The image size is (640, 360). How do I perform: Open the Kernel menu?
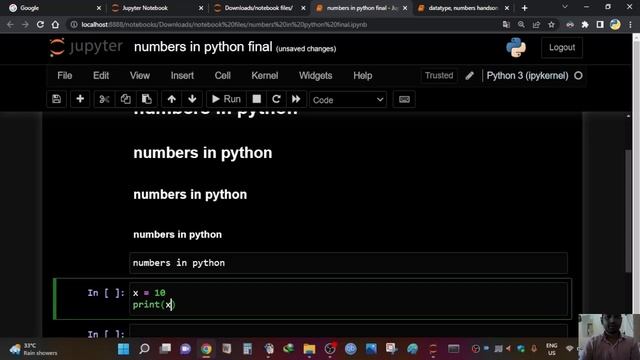[264, 76]
